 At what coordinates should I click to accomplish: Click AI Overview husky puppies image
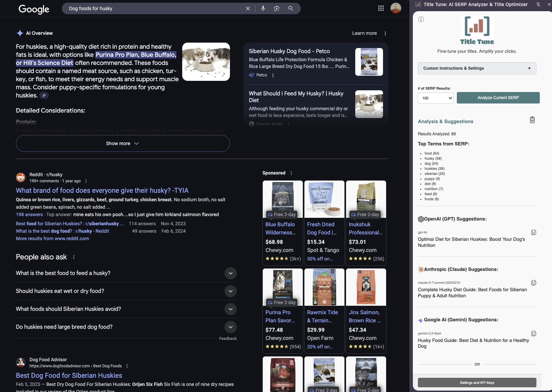tap(206, 62)
